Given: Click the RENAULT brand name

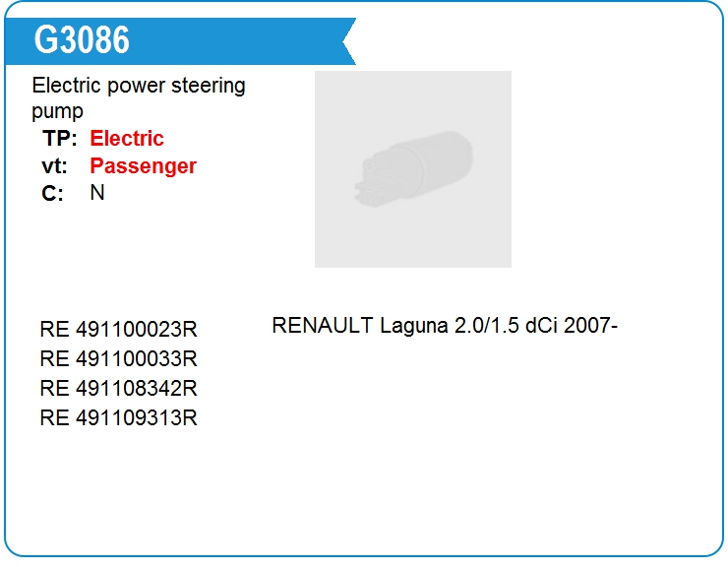Looking at the screenshot, I should (x=323, y=326).
